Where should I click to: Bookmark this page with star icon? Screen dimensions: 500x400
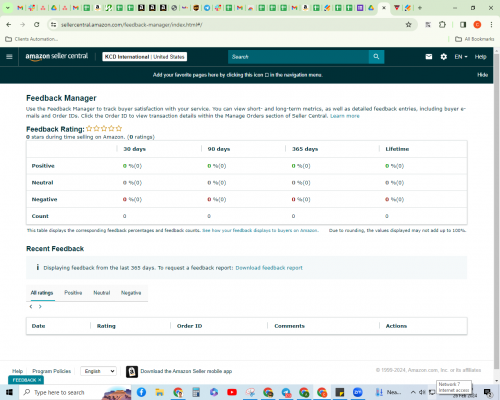[408, 25]
